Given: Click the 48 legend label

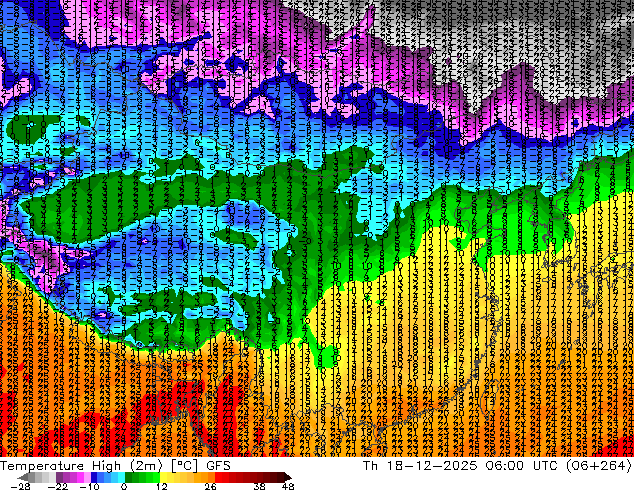Looking at the screenshot, I should 288,486.
